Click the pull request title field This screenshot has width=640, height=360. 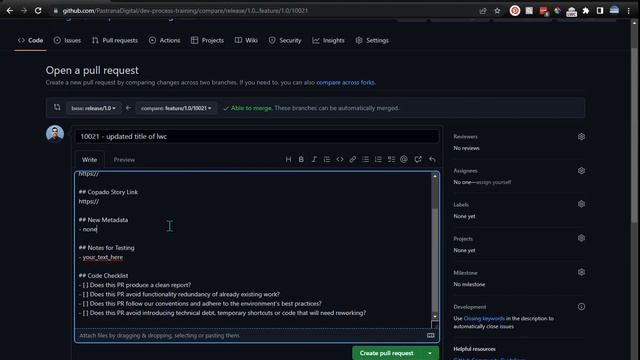(x=257, y=136)
